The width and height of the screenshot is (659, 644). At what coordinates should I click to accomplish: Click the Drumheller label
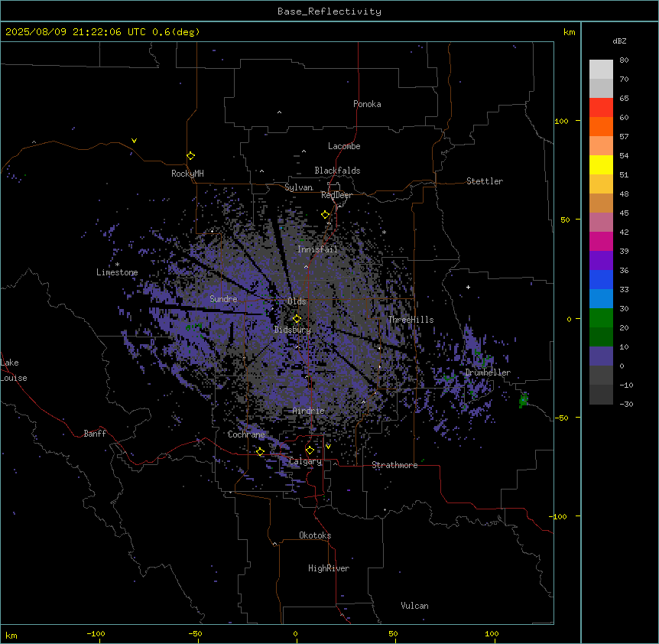[x=488, y=372]
